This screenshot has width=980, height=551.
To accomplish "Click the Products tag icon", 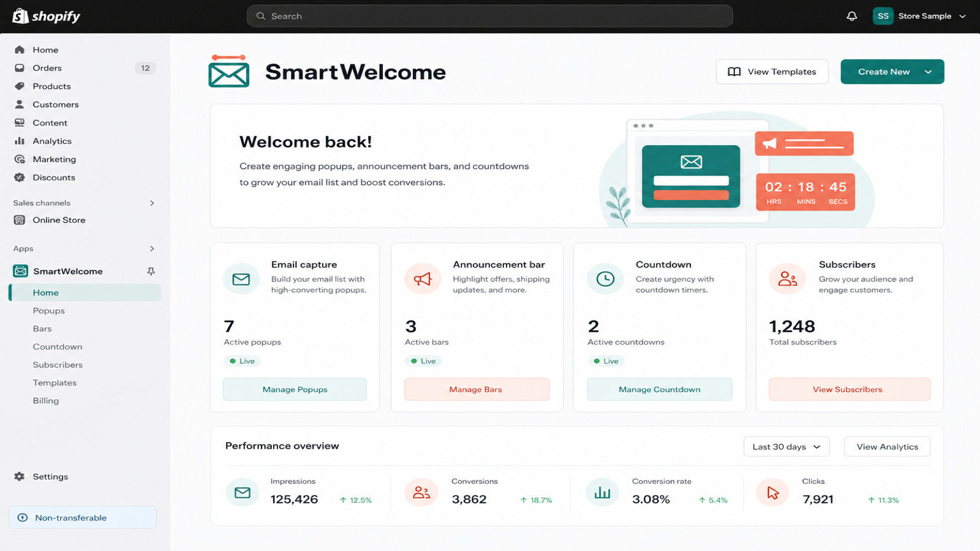I will pos(20,86).
